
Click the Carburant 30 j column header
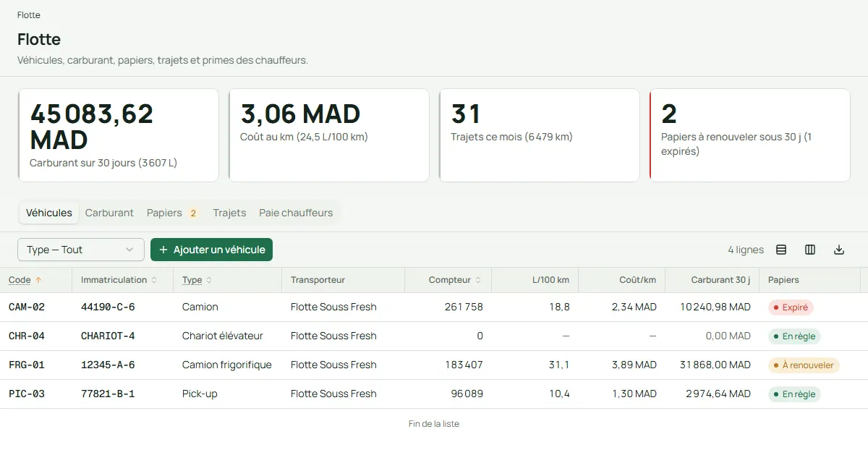point(720,280)
